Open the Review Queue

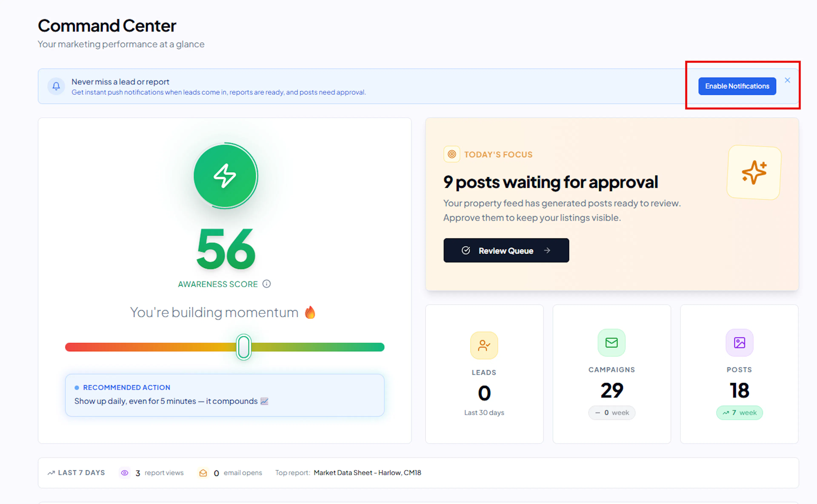[506, 250]
